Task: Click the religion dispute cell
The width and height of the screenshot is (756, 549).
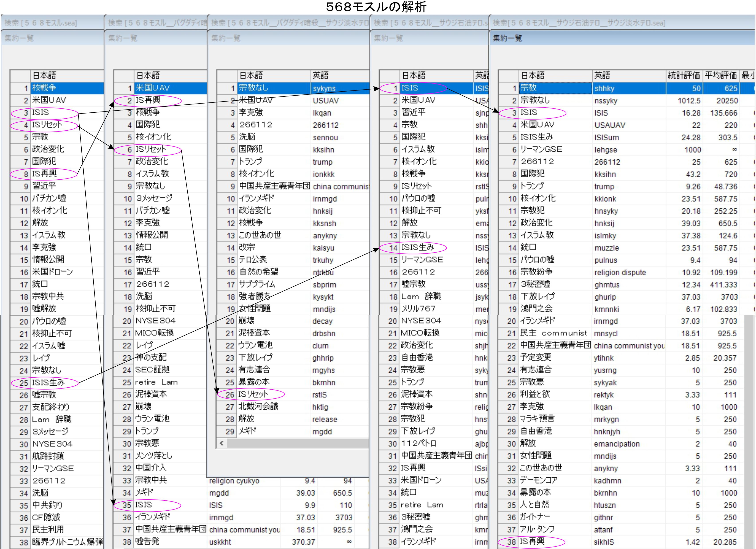Action: (x=620, y=272)
